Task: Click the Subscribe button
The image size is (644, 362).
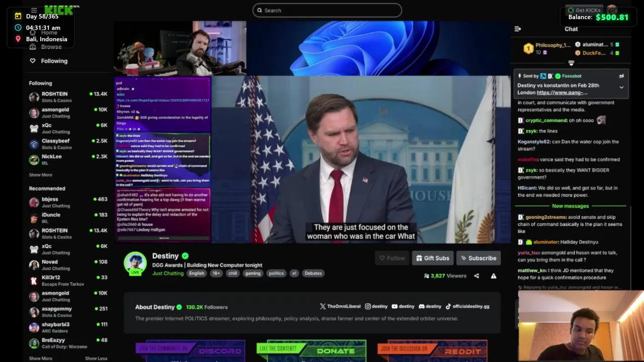Action: (x=478, y=258)
